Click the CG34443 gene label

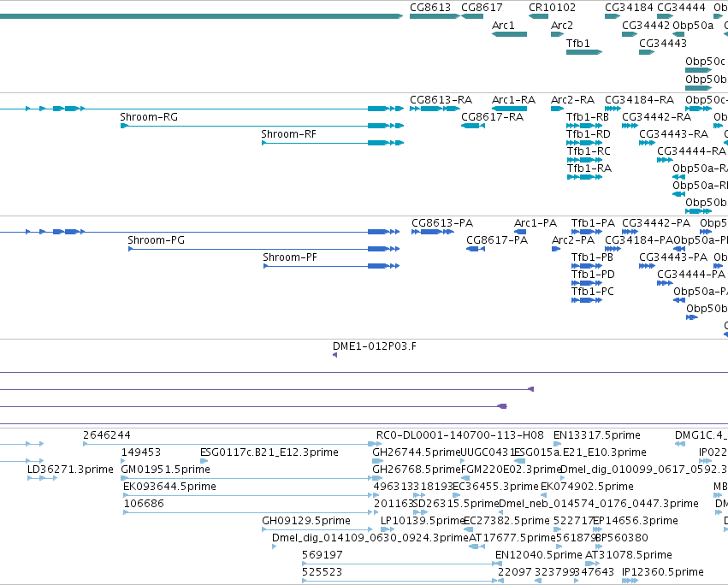pos(663,44)
